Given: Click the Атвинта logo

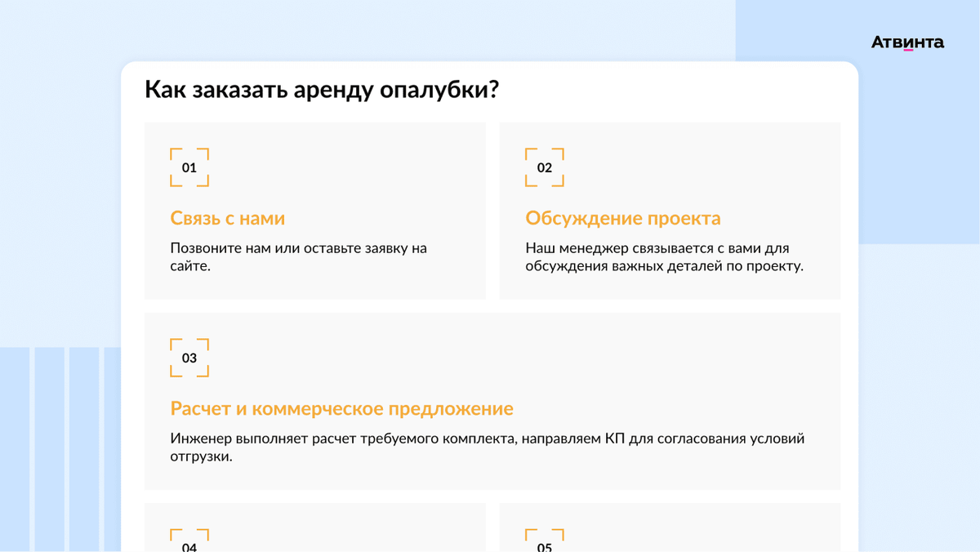Looking at the screenshot, I should click(906, 41).
